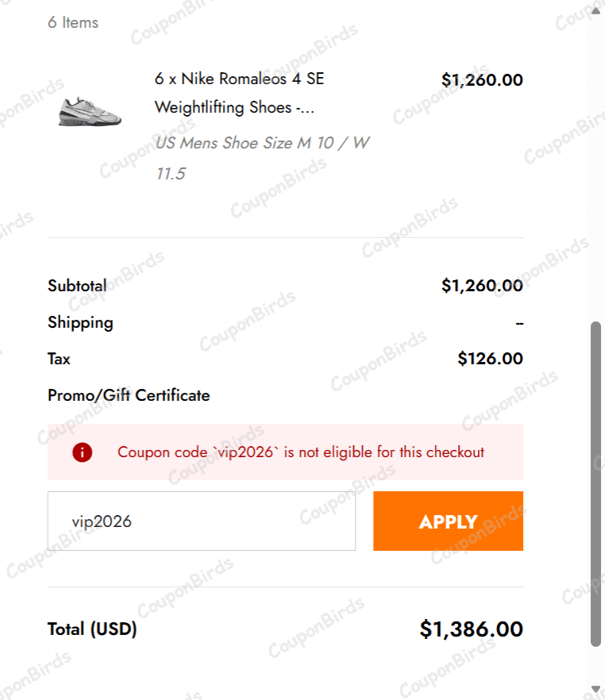Click the 6 Items count text
This screenshot has height=700, width=605.
tap(73, 22)
